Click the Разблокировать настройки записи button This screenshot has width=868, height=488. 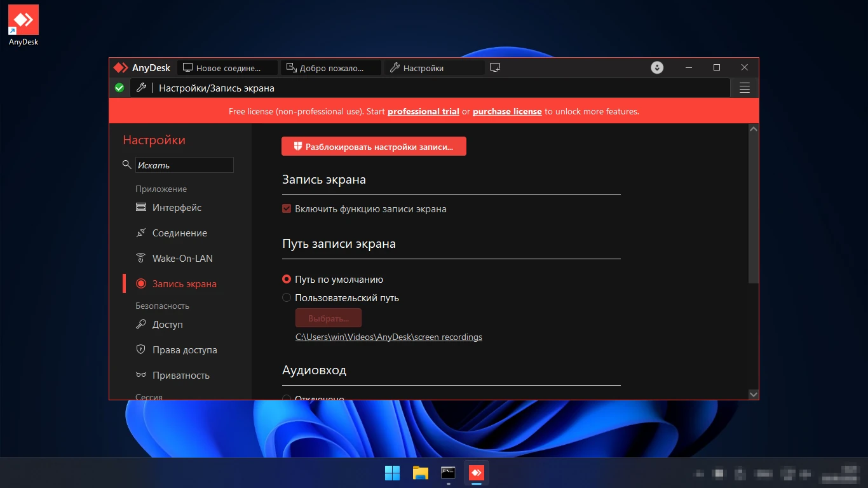pyautogui.click(x=374, y=146)
